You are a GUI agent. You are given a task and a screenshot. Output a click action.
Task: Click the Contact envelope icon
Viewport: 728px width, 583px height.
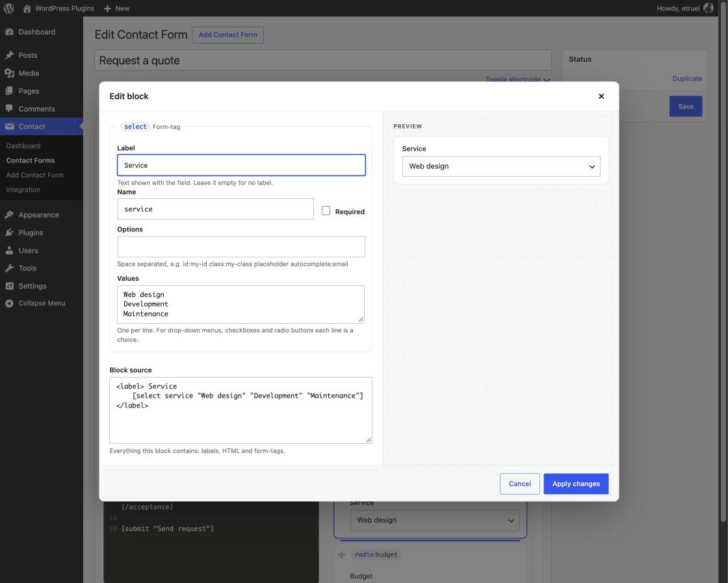[9, 126]
